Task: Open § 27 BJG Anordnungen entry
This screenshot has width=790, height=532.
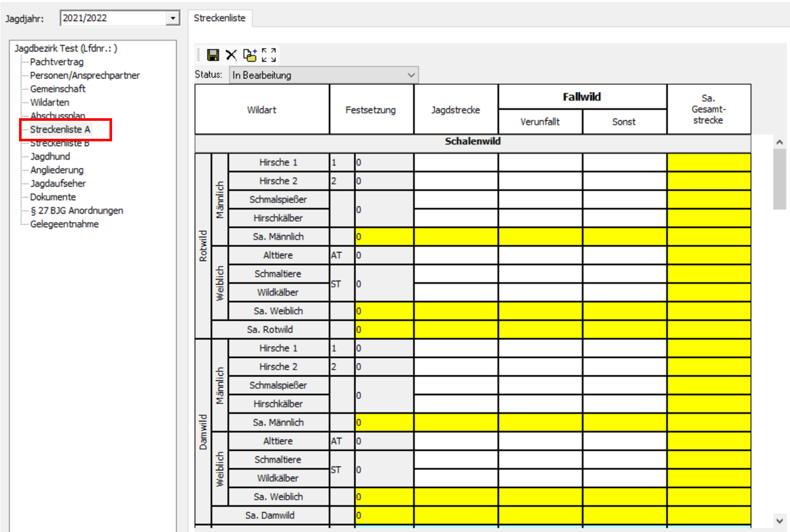Action: 77,211
